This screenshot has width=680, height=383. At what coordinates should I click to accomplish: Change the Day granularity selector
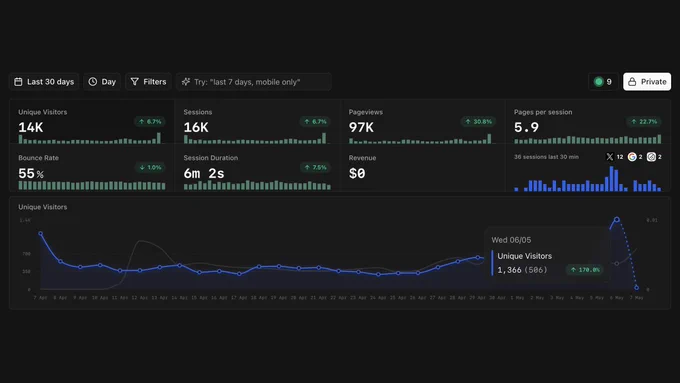tap(102, 82)
